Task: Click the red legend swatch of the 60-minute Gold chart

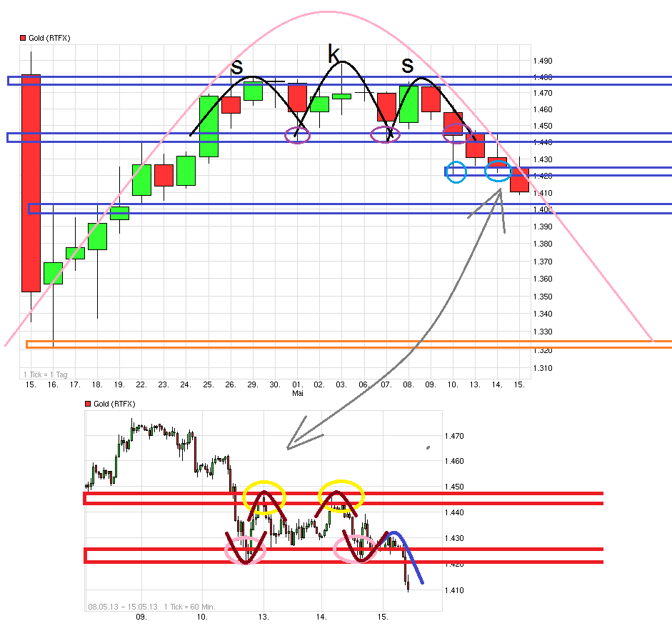Action: pyautogui.click(x=88, y=404)
